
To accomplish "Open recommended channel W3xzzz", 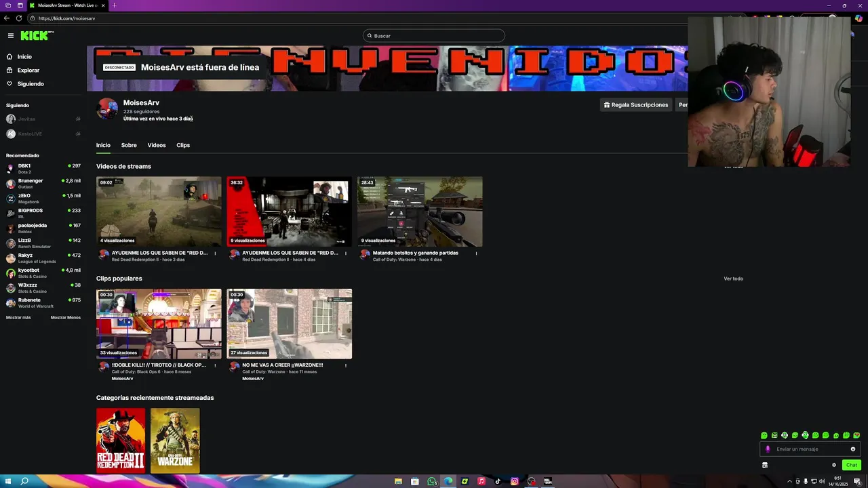I will pyautogui.click(x=43, y=288).
